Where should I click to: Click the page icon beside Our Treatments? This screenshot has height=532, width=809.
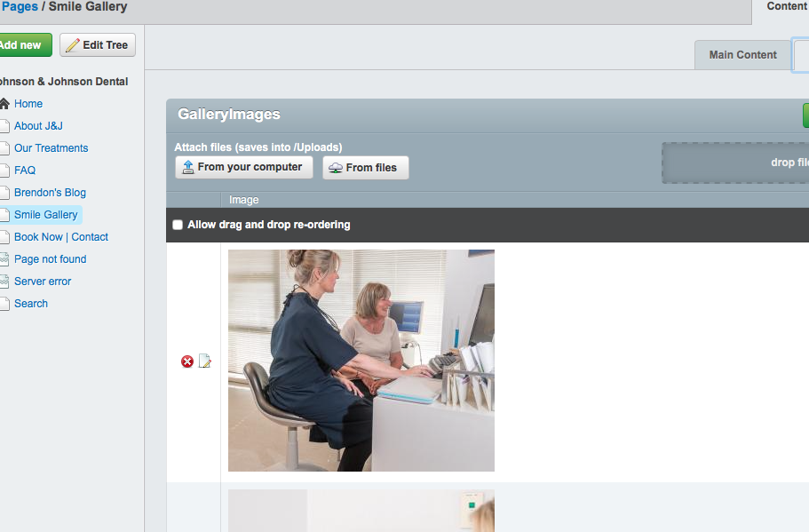pos(4,148)
